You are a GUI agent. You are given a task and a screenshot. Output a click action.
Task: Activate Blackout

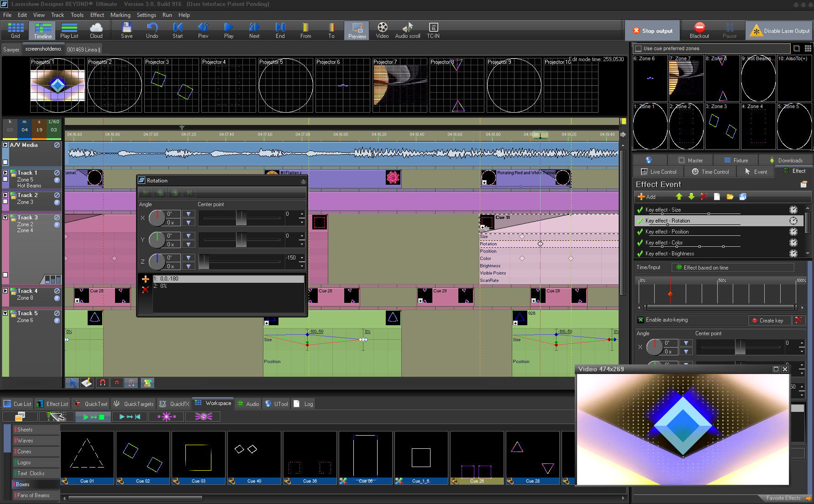click(699, 31)
